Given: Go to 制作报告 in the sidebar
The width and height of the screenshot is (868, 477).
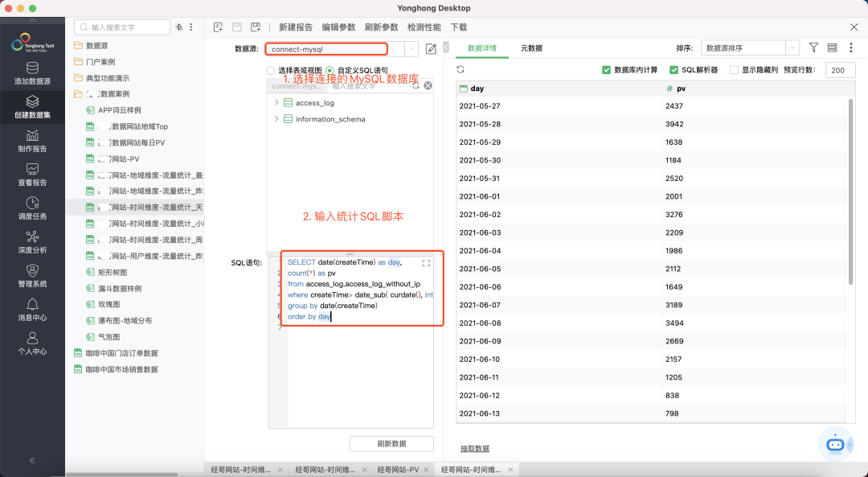Looking at the screenshot, I should pyautogui.click(x=32, y=141).
